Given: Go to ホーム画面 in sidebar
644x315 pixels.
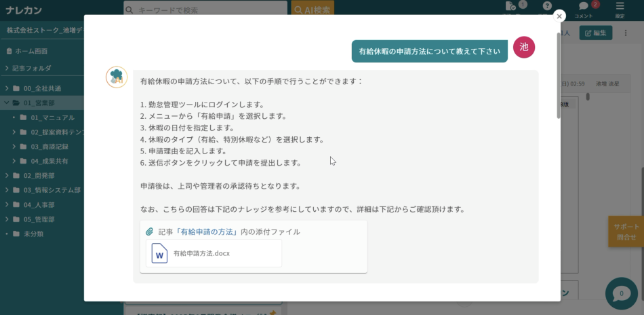Looking at the screenshot, I should pyautogui.click(x=31, y=51).
